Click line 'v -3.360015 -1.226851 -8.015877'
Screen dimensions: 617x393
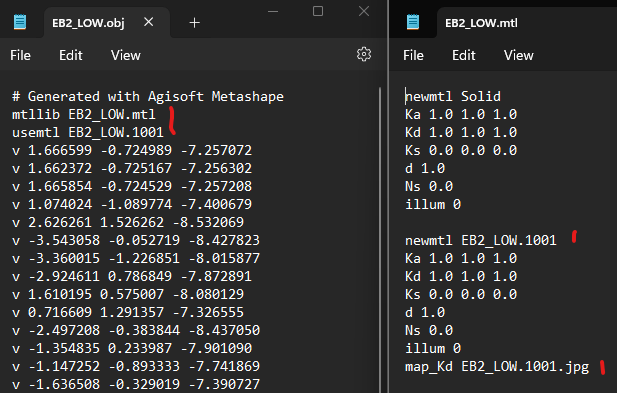[135, 258]
